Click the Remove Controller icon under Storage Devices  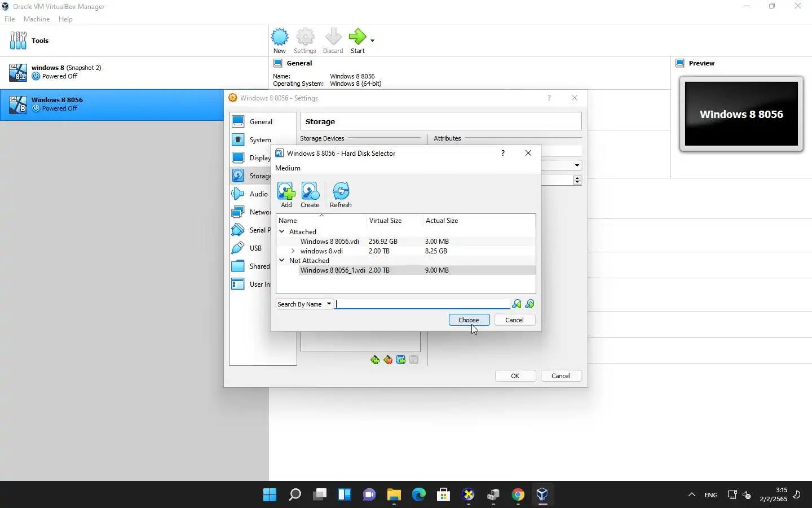coord(388,360)
